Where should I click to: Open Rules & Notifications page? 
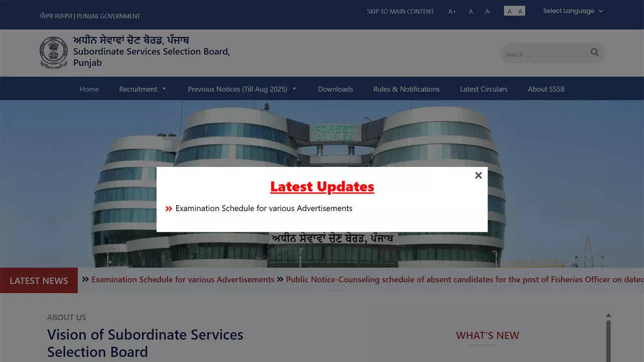click(x=406, y=89)
